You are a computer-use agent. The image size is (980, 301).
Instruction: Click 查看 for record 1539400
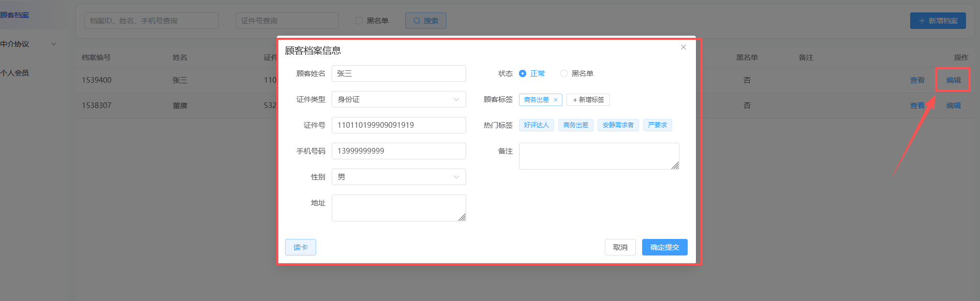[x=917, y=80]
